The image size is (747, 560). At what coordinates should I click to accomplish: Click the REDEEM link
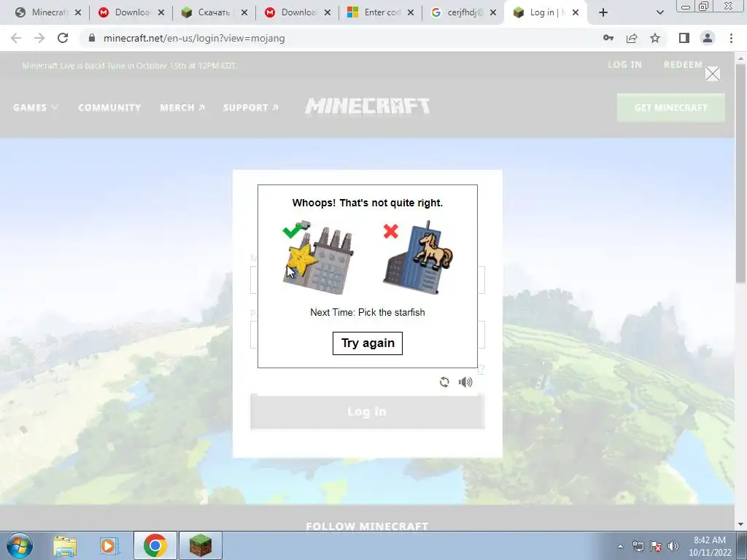[683, 65]
